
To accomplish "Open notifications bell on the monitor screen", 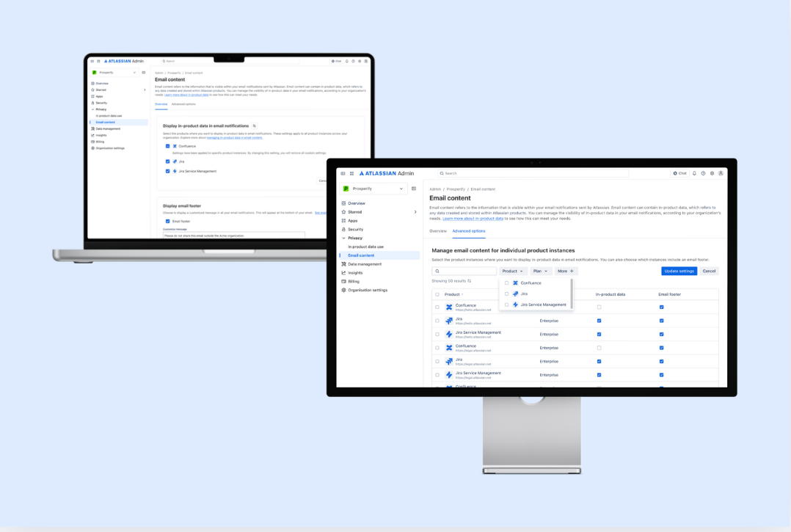I will click(694, 173).
